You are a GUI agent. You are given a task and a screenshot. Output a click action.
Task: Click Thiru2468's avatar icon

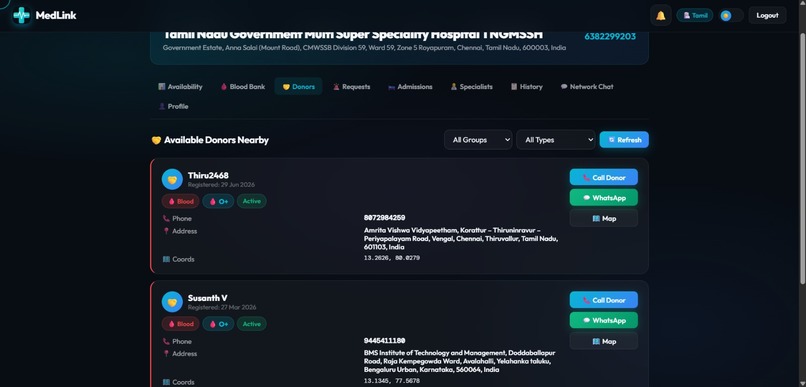click(x=172, y=179)
